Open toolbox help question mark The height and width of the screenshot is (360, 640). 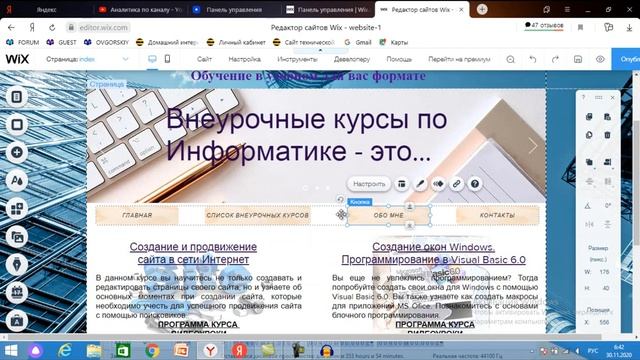click(x=583, y=98)
